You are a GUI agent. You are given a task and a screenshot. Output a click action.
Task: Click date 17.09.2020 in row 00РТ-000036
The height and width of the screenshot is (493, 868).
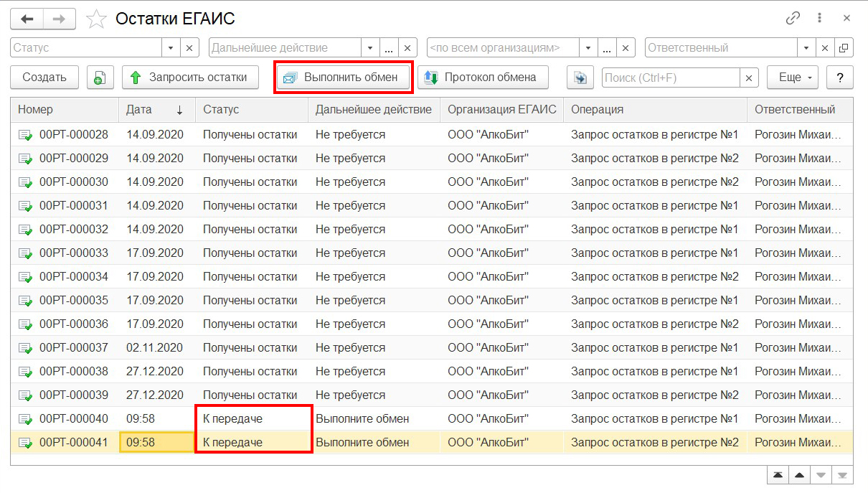[155, 324]
